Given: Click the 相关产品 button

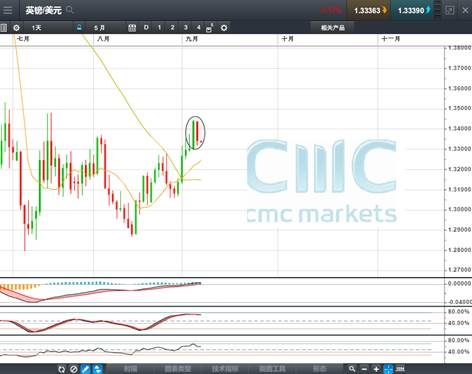Looking at the screenshot, I should coord(332,28).
